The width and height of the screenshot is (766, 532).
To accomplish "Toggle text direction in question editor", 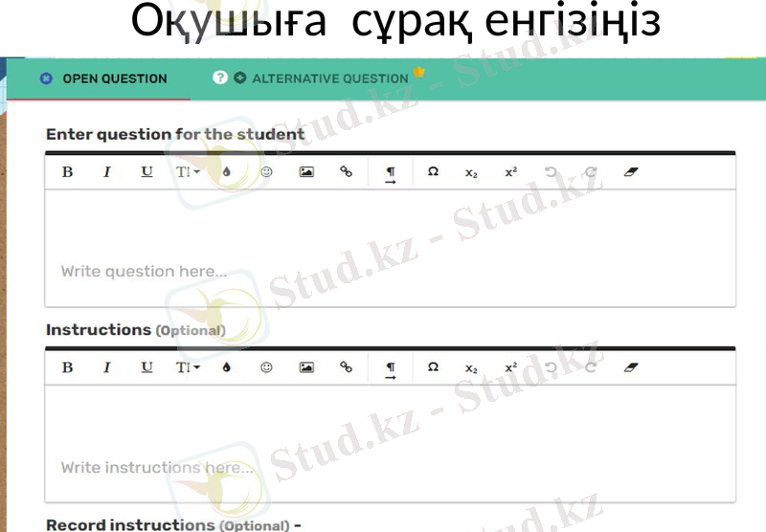I will point(391,175).
